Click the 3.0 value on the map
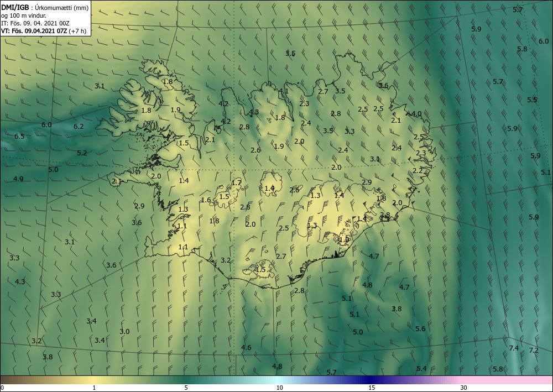This screenshot has width=553, height=392. coord(124,331)
